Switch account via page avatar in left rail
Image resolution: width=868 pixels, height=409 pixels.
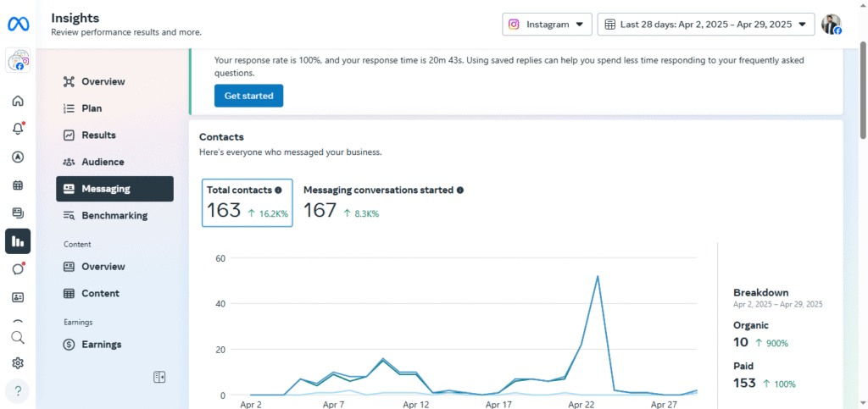point(18,61)
